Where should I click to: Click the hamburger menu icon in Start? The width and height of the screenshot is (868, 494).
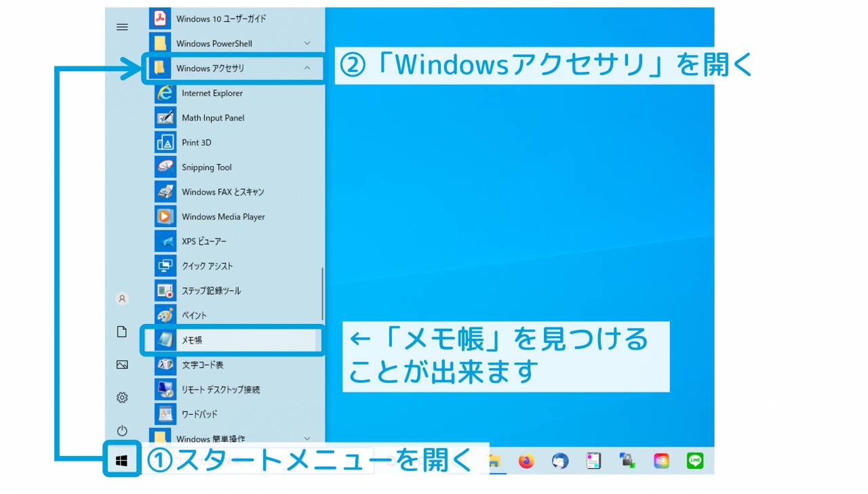click(x=122, y=27)
